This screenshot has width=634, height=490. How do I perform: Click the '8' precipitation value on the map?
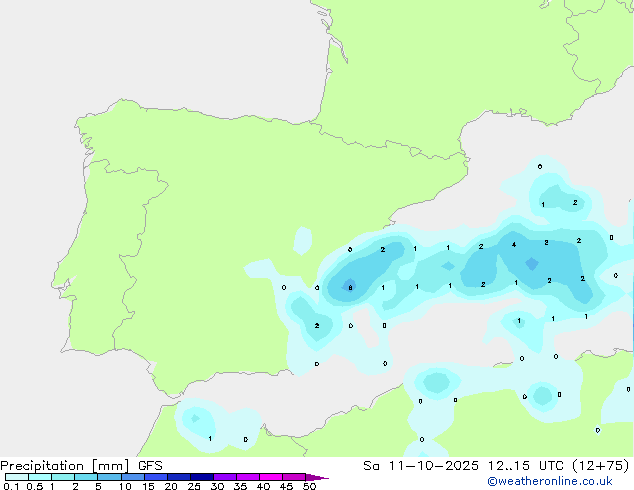[x=350, y=288]
